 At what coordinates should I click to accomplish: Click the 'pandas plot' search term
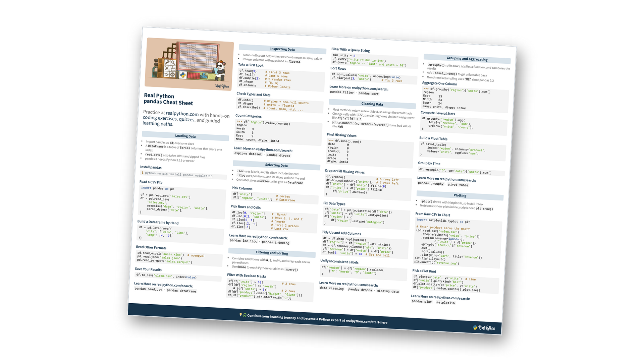click(x=422, y=302)
